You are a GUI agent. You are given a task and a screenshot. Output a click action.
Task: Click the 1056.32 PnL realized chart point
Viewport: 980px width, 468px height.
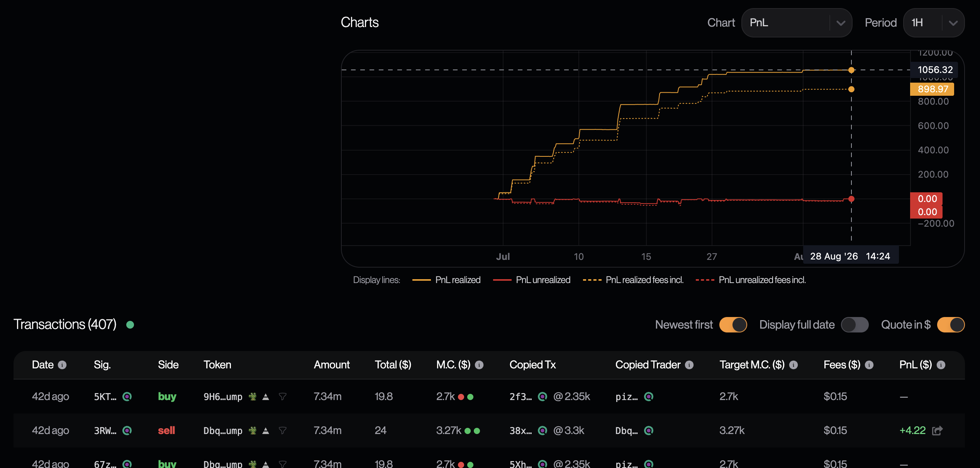pyautogui.click(x=851, y=70)
